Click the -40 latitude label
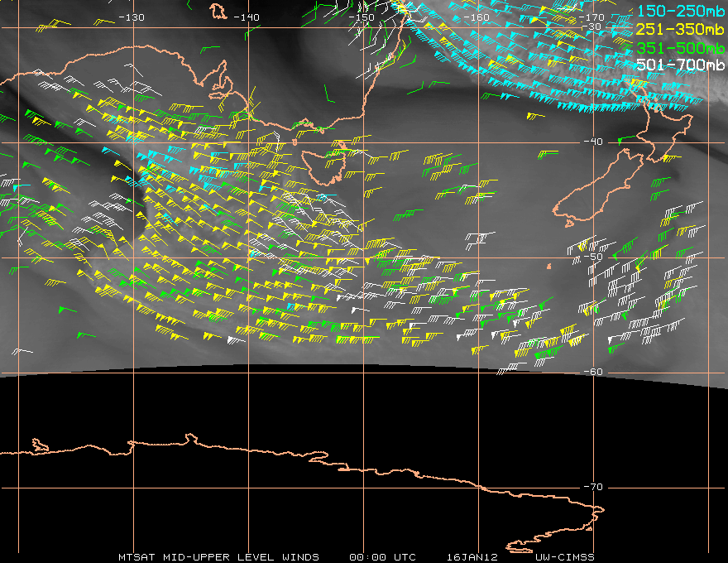This screenshot has width=728, height=563. tap(592, 142)
